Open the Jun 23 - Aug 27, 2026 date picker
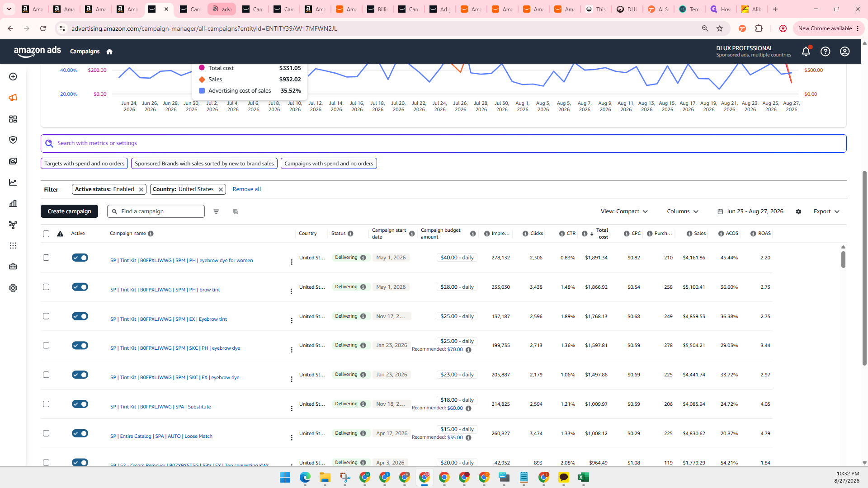This screenshot has width=868, height=488. click(750, 211)
